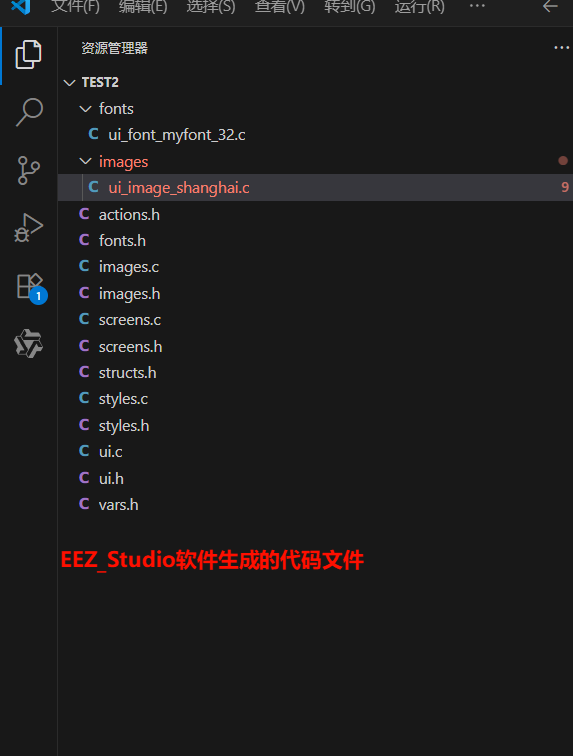Select the ui_image_shanghai.c file
This screenshot has width=573, height=756.
pos(315,188)
